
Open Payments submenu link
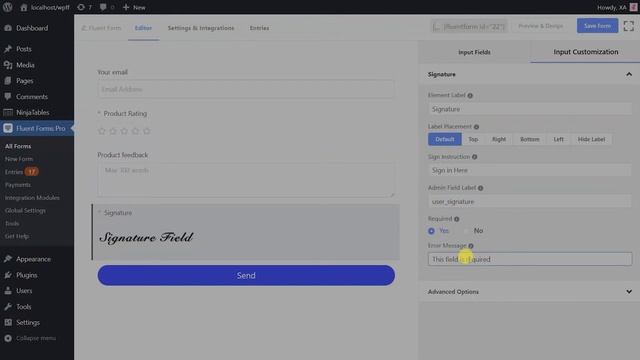(x=18, y=185)
